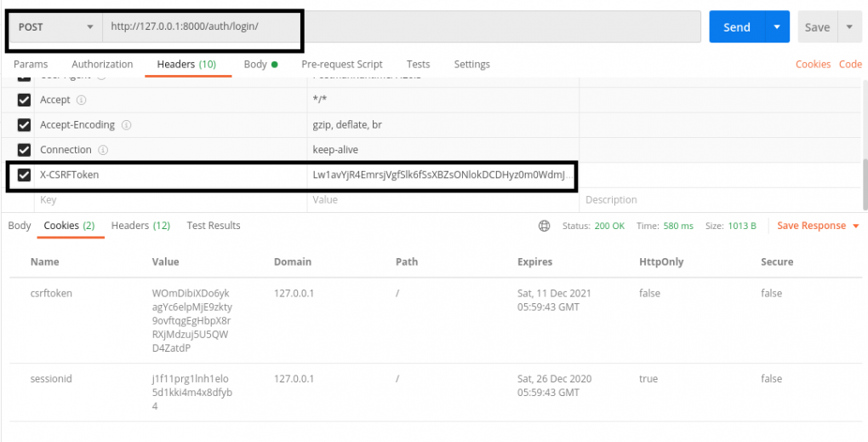Switch to the Test Results tab

pos(214,226)
